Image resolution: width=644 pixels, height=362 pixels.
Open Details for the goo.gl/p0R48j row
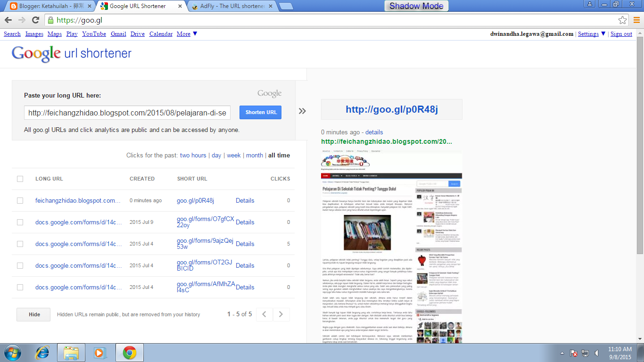pyautogui.click(x=245, y=200)
